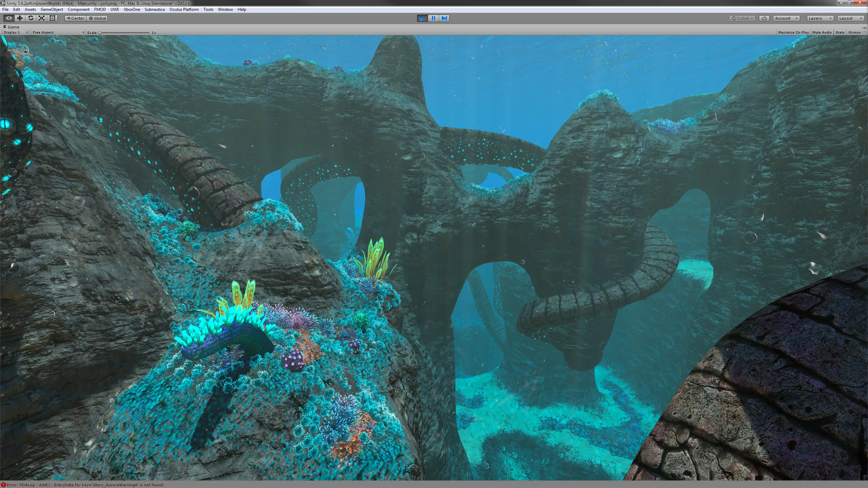Image resolution: width=868 pixels, height=488 pixels.
Task: Pause the running game
Action: pos(433,18)
